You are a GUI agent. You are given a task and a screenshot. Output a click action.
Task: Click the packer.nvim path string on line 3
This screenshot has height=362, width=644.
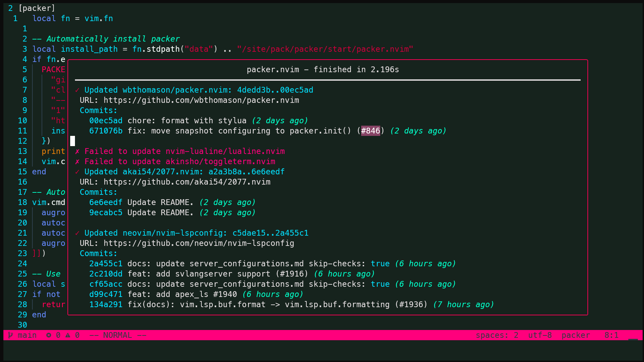coord(325,49)
